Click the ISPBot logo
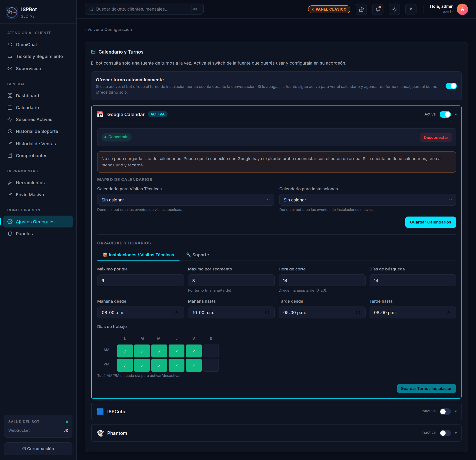 click(x=12, y=12)
